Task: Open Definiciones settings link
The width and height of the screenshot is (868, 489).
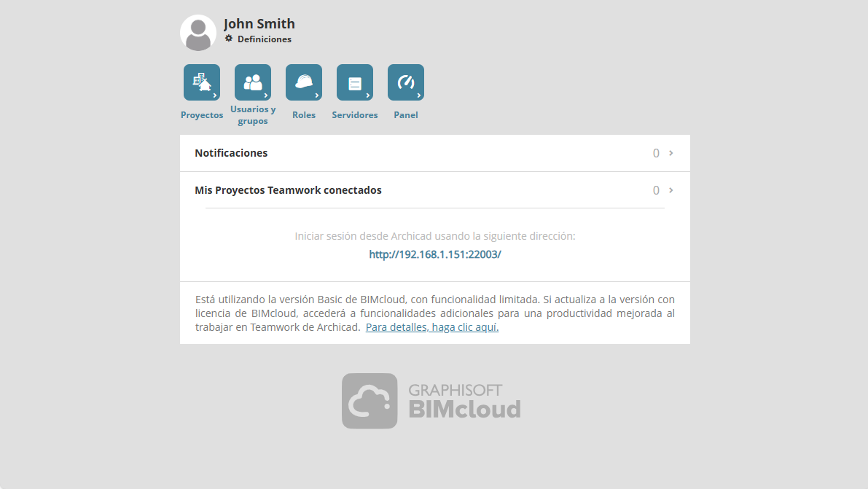Action: coord(264,39)
